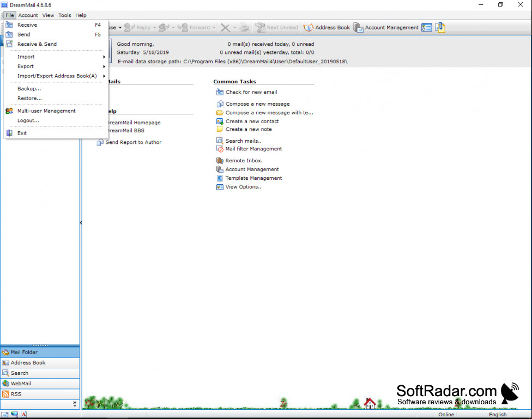
Task: Expand the sidebar more-buttons chevron
Action: (x=75, y=403)
